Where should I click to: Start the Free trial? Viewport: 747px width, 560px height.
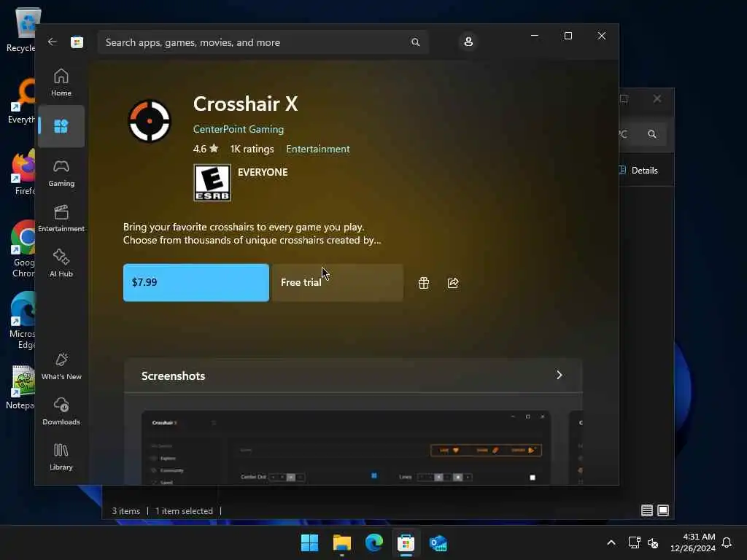pyautogui.click(x=337, y=282)
